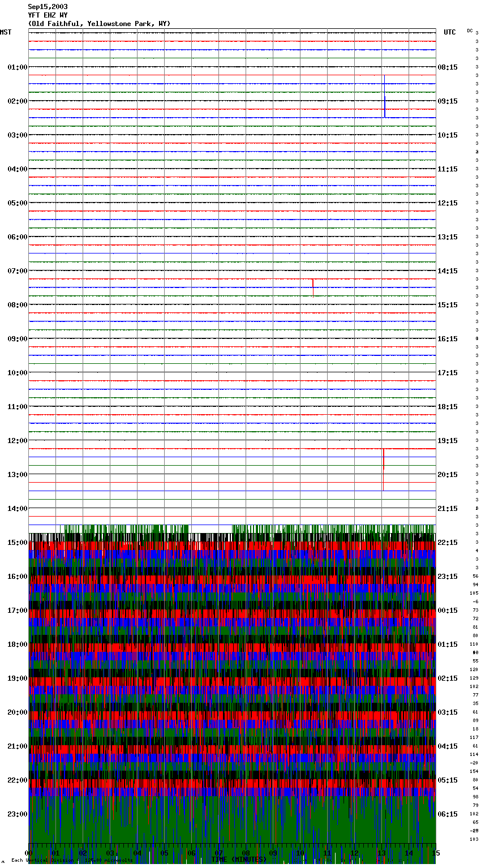Click the 08:15 UTC time label

coord(448,67)
